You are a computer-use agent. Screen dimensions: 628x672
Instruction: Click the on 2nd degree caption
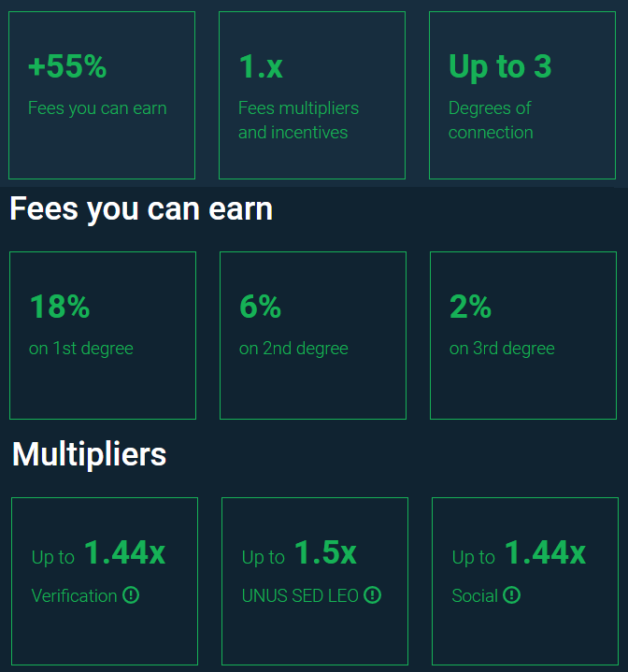[293, 349]
